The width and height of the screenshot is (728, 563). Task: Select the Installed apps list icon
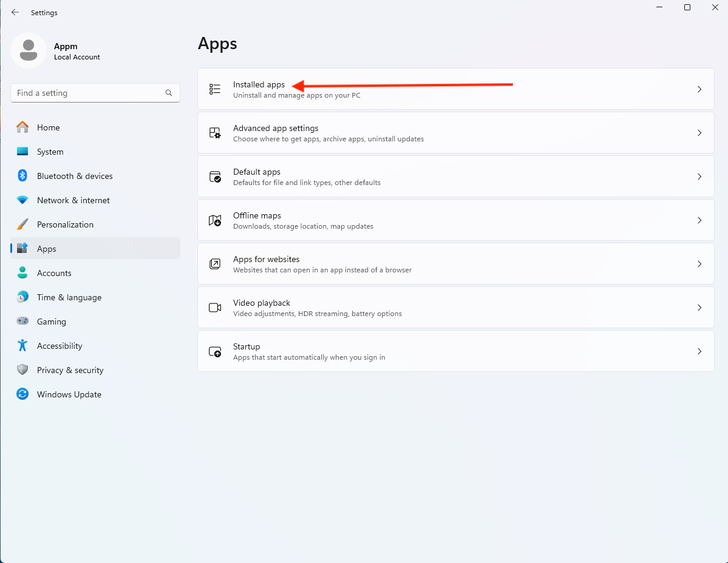pos(214,89)
